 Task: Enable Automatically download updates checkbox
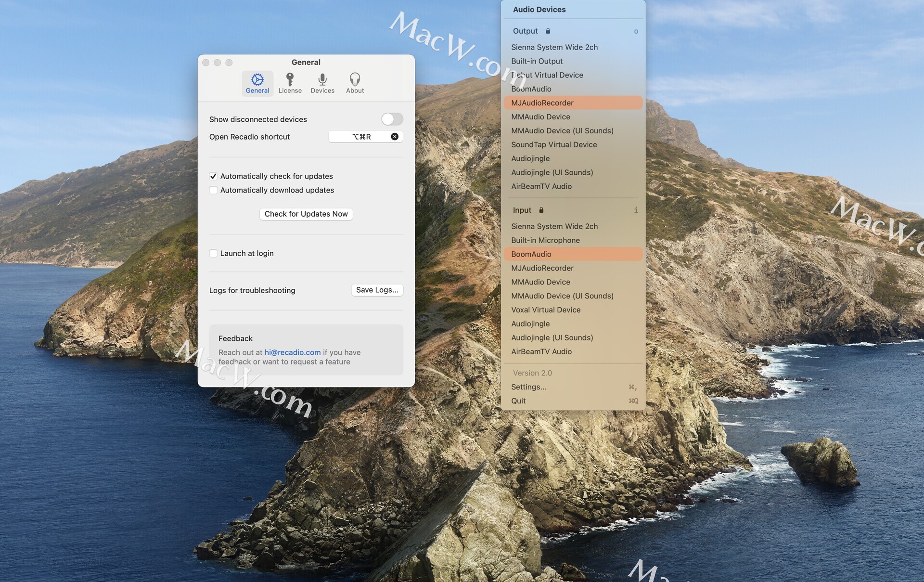(x=213, y=190)
